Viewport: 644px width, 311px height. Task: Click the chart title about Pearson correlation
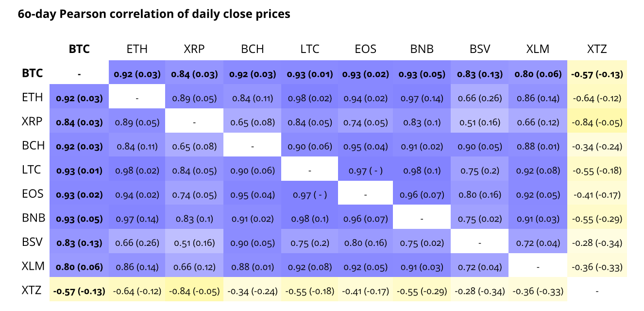point(154,14)
